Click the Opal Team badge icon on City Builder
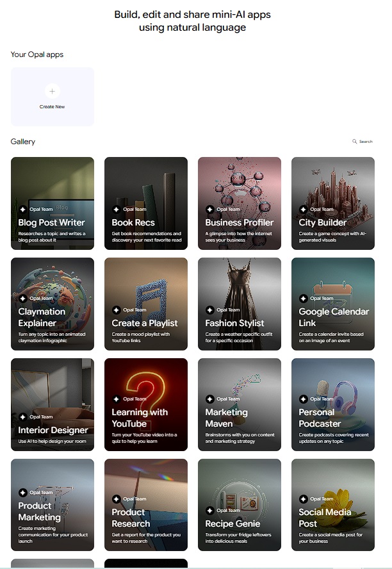This screenshot has height=569, width=392. click(x=303, y=210)
